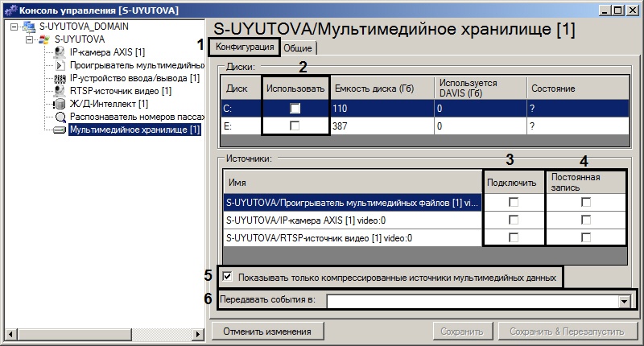Image resolution: width=644 pixels, height=346 pixels.
Task: Click the Распознаватель номеров magnifier icon
Action: pyautogui.click(x=60, y=117)
